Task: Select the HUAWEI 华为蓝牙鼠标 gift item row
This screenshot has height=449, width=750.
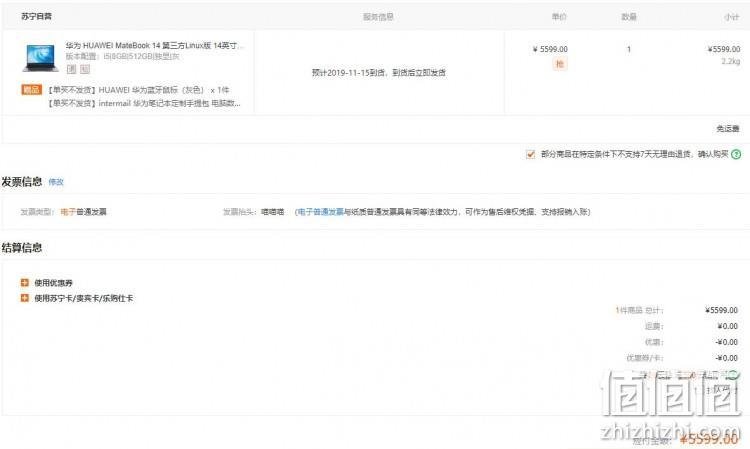Action: (138, 90)
